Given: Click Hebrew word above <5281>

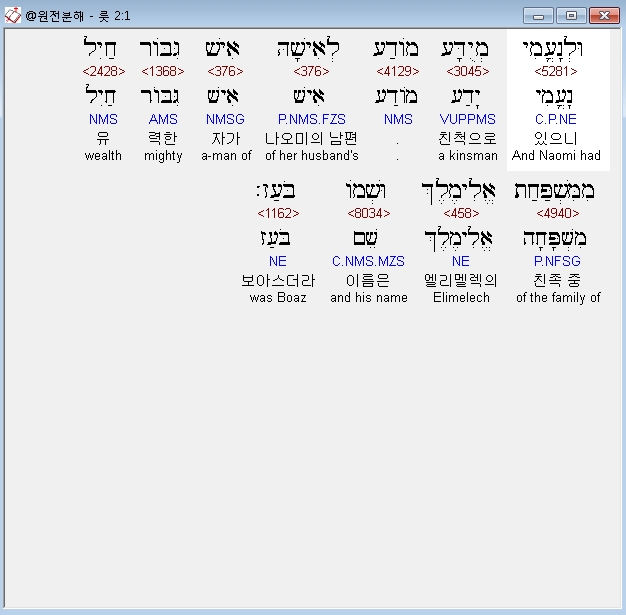Looking at the screenshot, I should 553,49.
